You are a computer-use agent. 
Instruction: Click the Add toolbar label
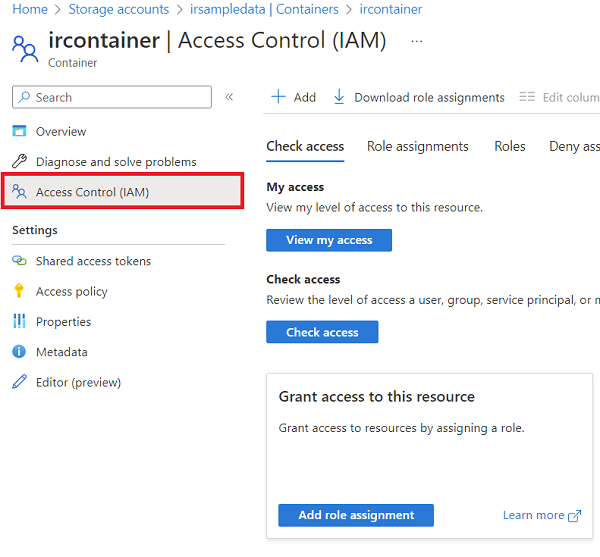tap(305, 98)
